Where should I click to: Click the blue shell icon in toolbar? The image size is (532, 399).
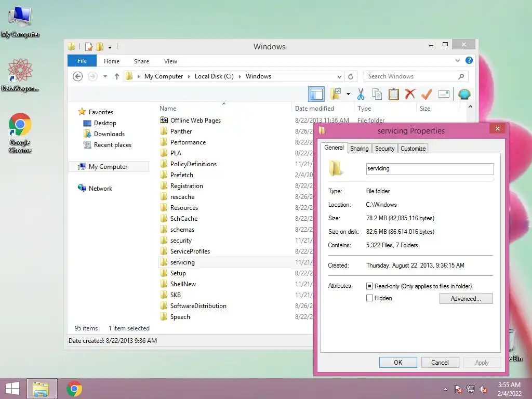point(464,94)
